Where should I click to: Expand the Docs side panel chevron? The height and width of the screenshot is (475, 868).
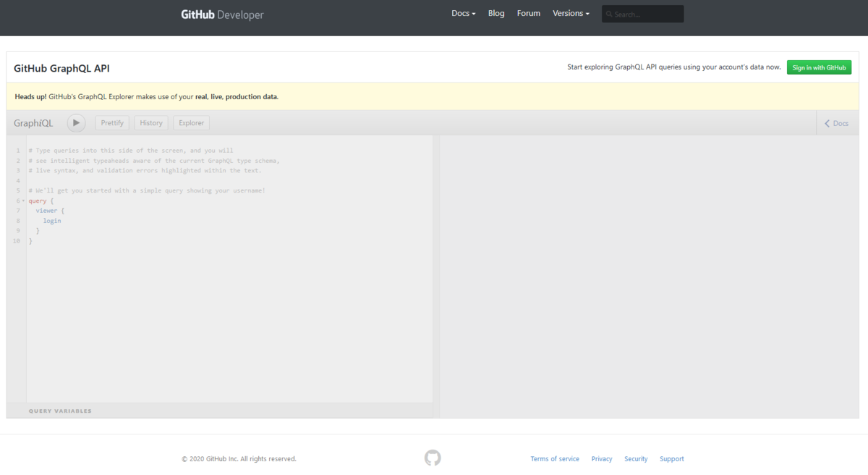coord(827,123)
